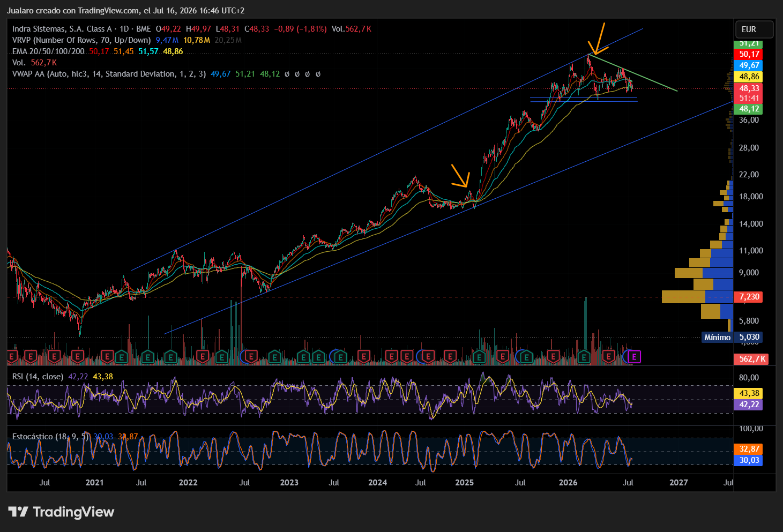Open the 1D interval in the symbol title
Image resolution: width=783 pixels, height=532 pixels.
[x=124, y=29]
